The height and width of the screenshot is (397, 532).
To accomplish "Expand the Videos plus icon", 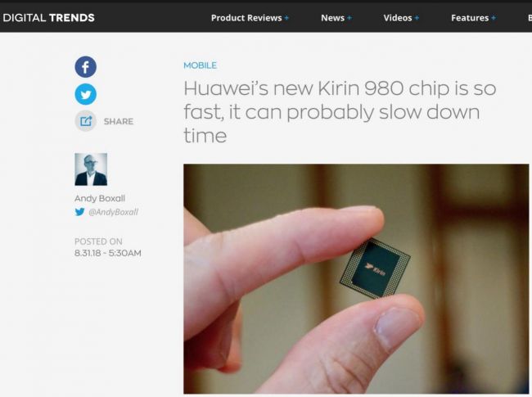I will point(417,18).
